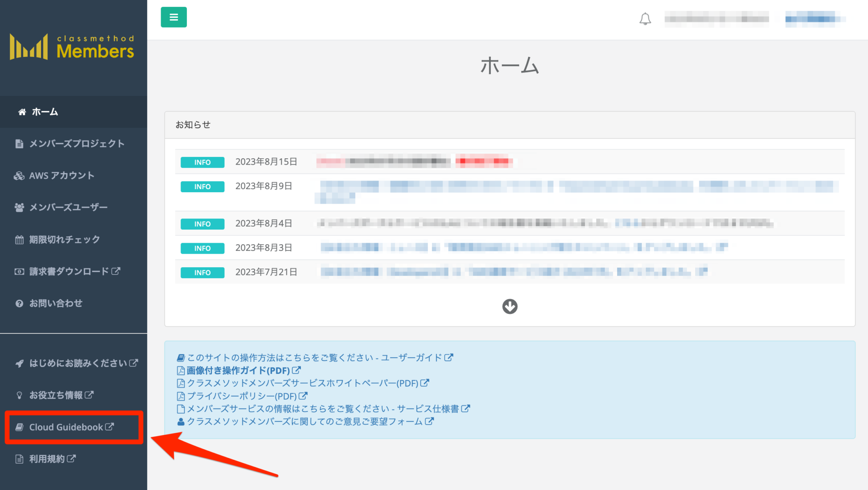The image size is (868, 490).
Task: Expand more announcements with the down arrow
Action: 509,306
